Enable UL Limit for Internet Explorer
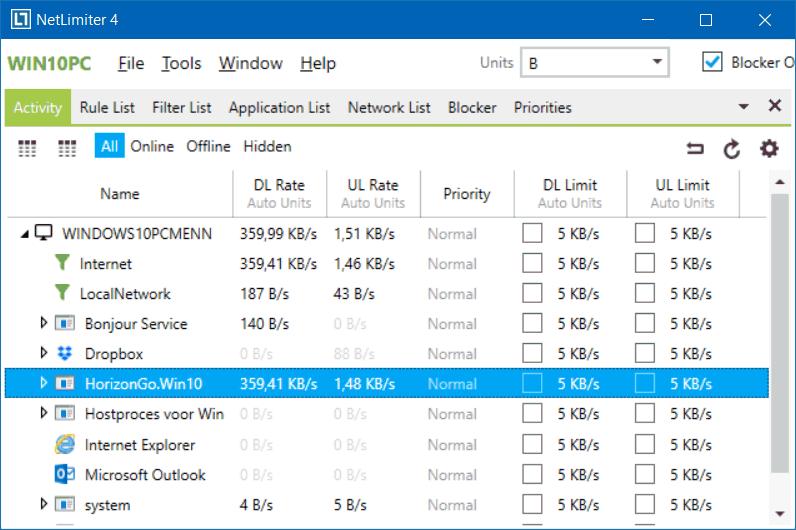 coord(645,444)
